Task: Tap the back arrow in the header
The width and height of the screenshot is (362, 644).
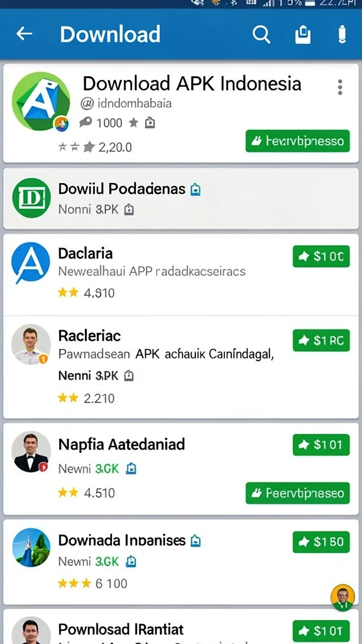Action: click(25, 34)
